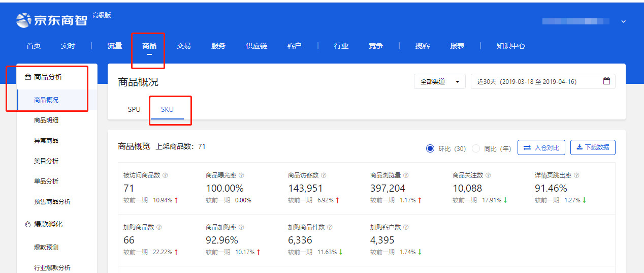Screen dimensions: 644x273
Task: Open the 实时 navigation item
Action: (x=68, y=46)
